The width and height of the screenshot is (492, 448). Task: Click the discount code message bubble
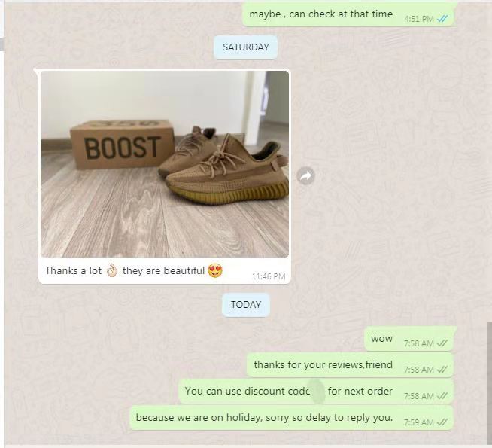pos(316,392)
